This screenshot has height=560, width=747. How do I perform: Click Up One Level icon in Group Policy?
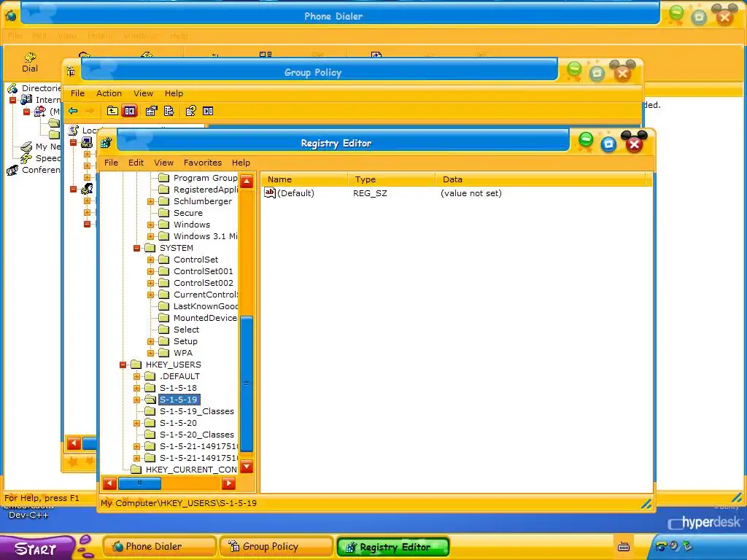[112, 111]
